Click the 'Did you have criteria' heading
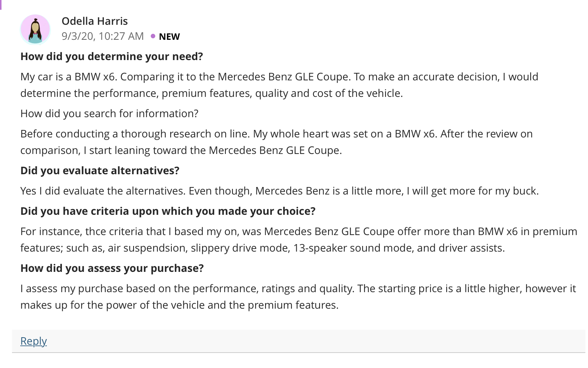This screenshot has width=588, height=368. click(x=168, y=211)
